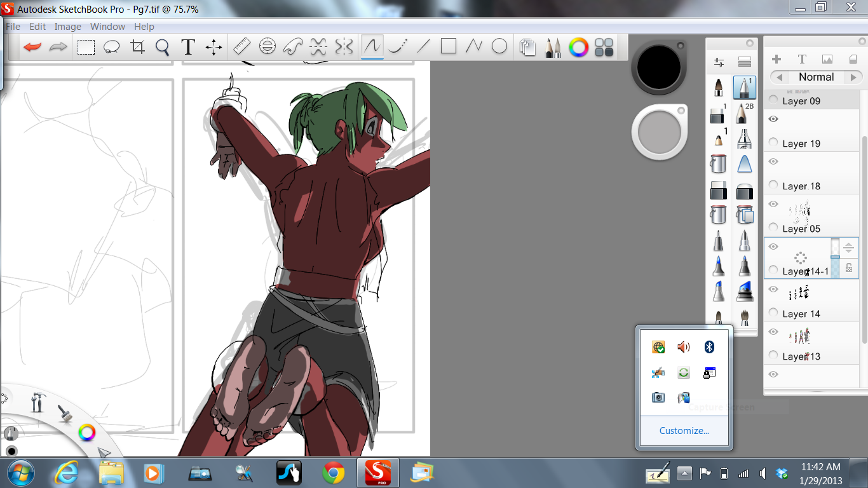The width and height of the screenshot is (868, 488).
Task: Enable the Ruler guide
Action: (242, 46)
